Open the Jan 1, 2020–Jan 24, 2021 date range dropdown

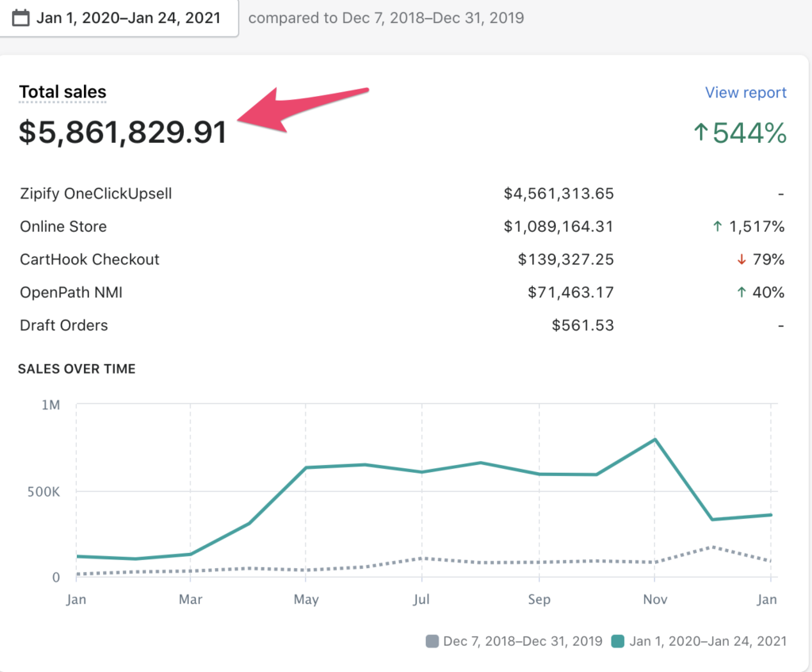[127, 17]
